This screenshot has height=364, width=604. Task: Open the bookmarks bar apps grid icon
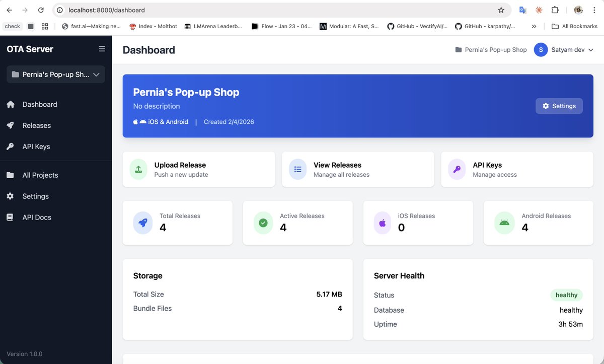[45, 26]
